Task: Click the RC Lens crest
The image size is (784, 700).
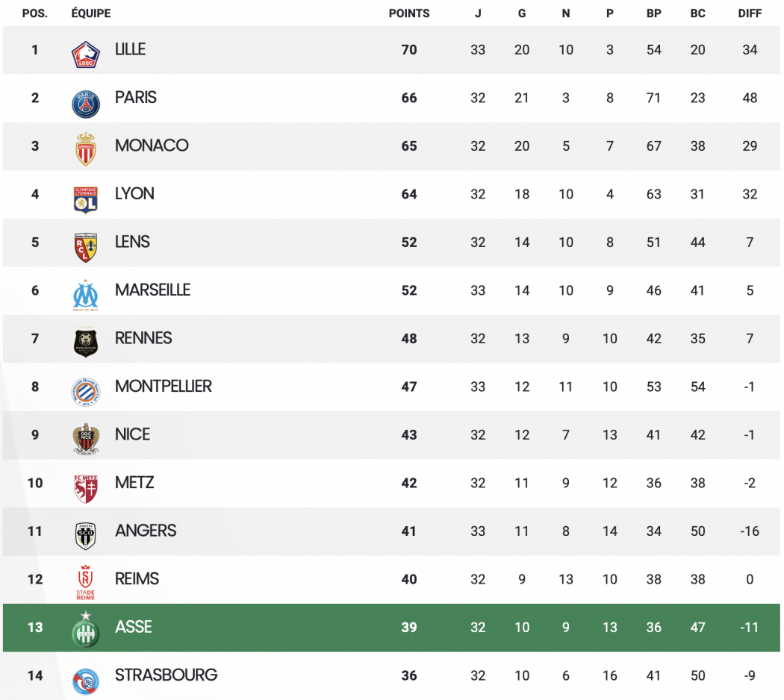Action: pos(86,247)
